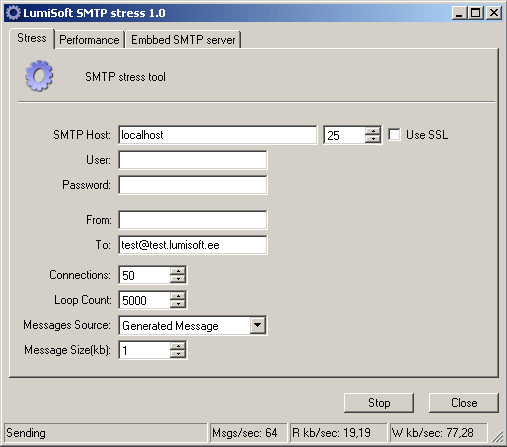Click the Connections value field showing 50
The height and width of the screenshot is (447, 507).
[144, 275]
